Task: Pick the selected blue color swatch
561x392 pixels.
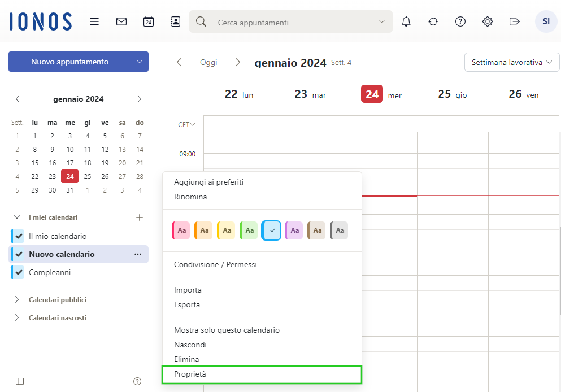Action: pos(271,230)
